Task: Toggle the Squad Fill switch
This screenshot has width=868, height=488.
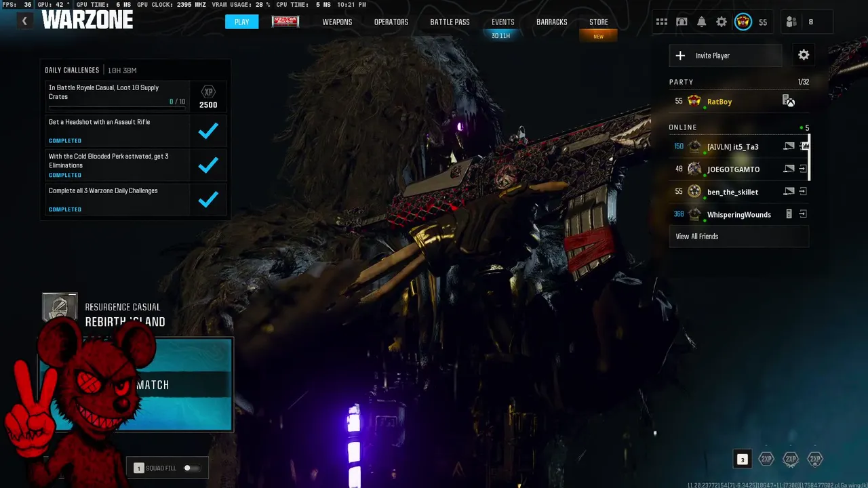Action: pyautogui.click(x=192, y=468)
